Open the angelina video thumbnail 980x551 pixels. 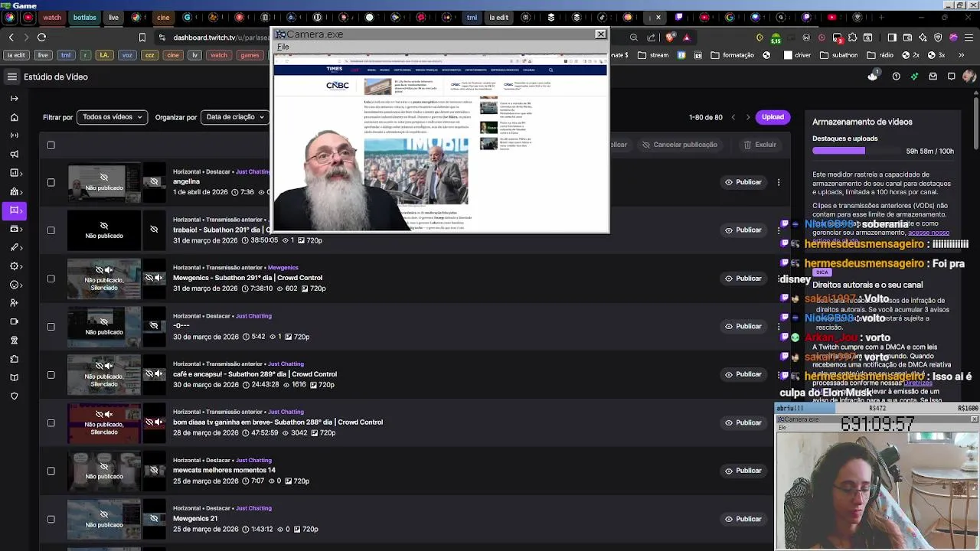[x=104, y=182]
